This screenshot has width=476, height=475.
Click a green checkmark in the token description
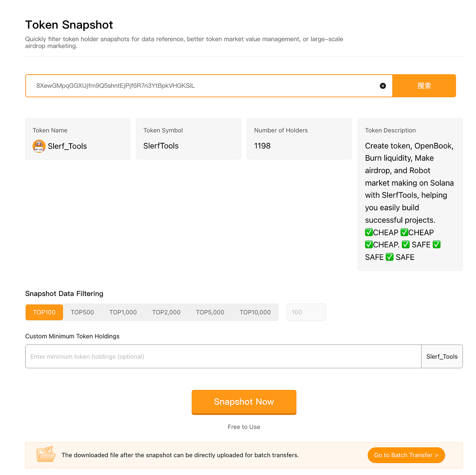point(368,232)
